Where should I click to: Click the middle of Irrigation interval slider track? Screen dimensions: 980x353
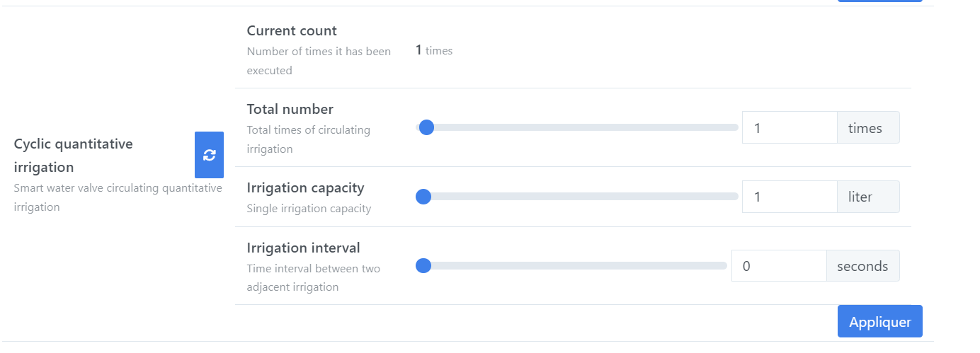[x=571, y=266]
